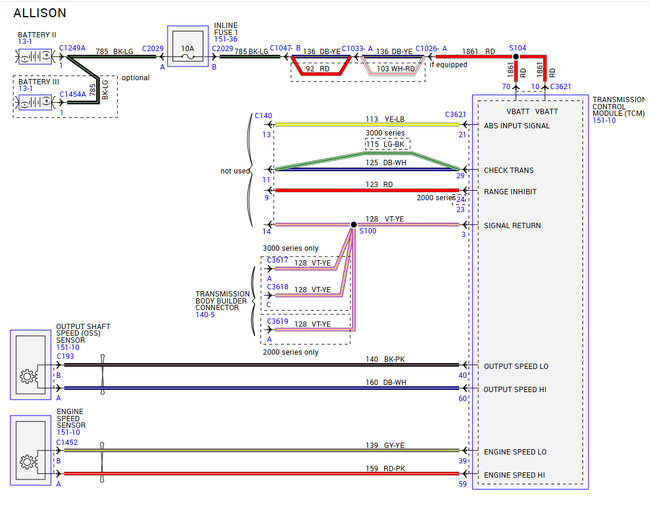Select the CHECK TRANS pin label
This screenshot has height=505, width=650.
pos(509,170)
